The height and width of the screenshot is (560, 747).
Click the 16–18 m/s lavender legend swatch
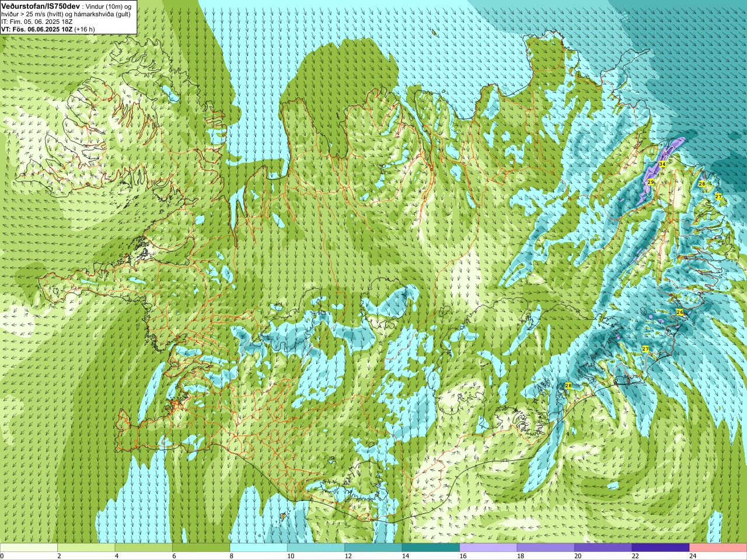[x=488, y=548]
